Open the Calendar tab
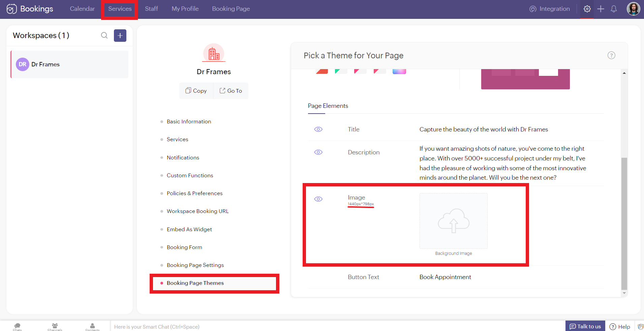The height and width of the screenshot is (331, 644). tap(82, 9)
